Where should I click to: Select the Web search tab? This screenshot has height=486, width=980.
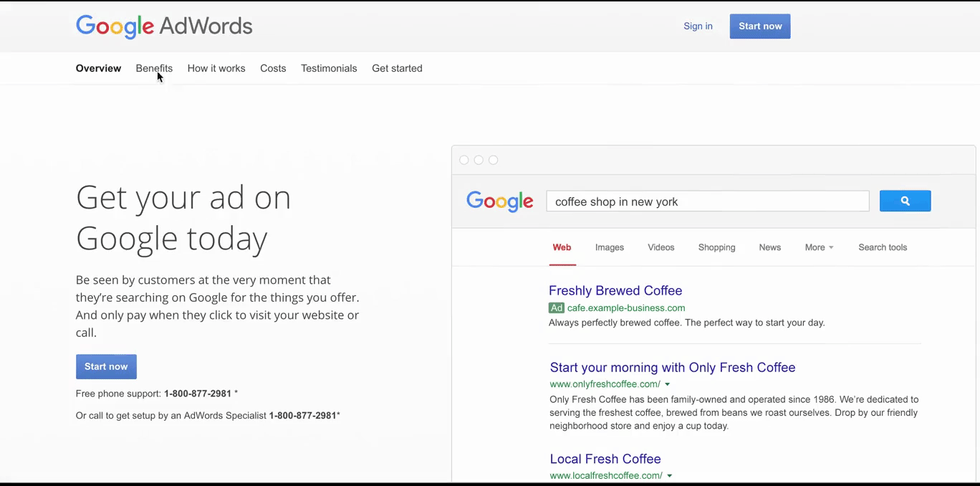[562, 247]
